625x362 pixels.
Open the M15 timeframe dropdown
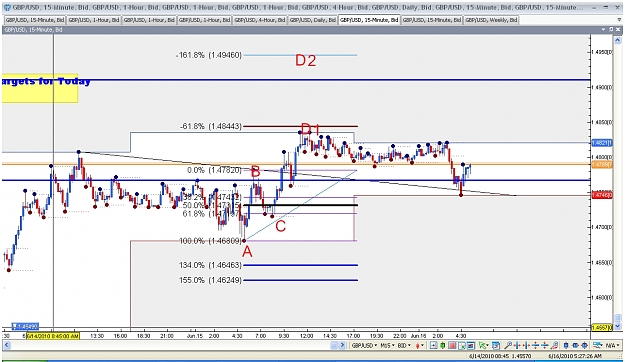coord(388,345)
